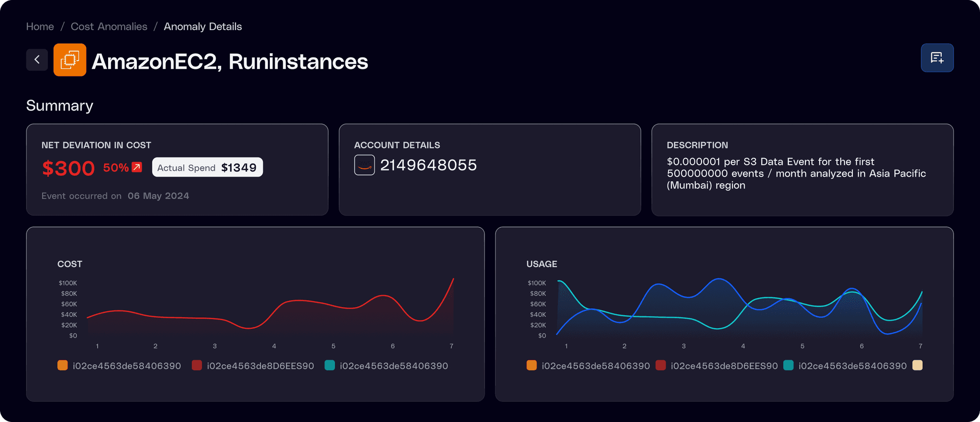Select i02ce4563de8D6EES90 legend in USAGE chart

click(x=724, y=366)
